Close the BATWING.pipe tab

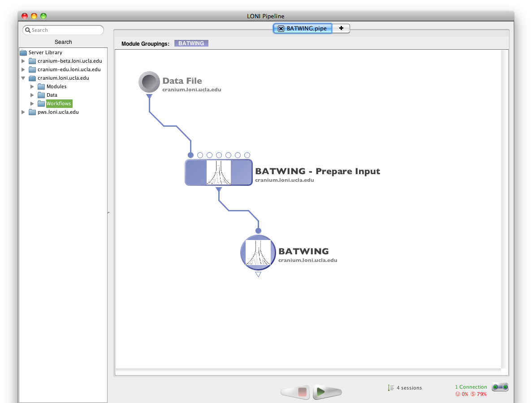(x=281, y=28)
